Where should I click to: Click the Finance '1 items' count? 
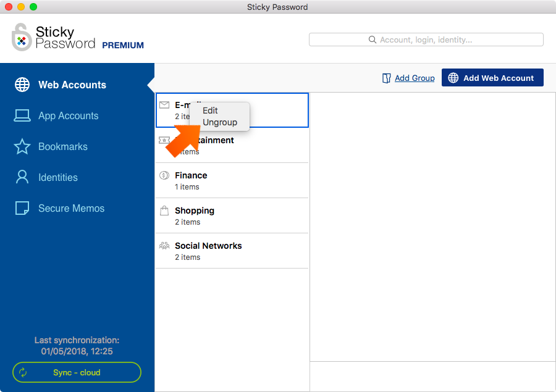pyautogui.click(x=187, y=187)
